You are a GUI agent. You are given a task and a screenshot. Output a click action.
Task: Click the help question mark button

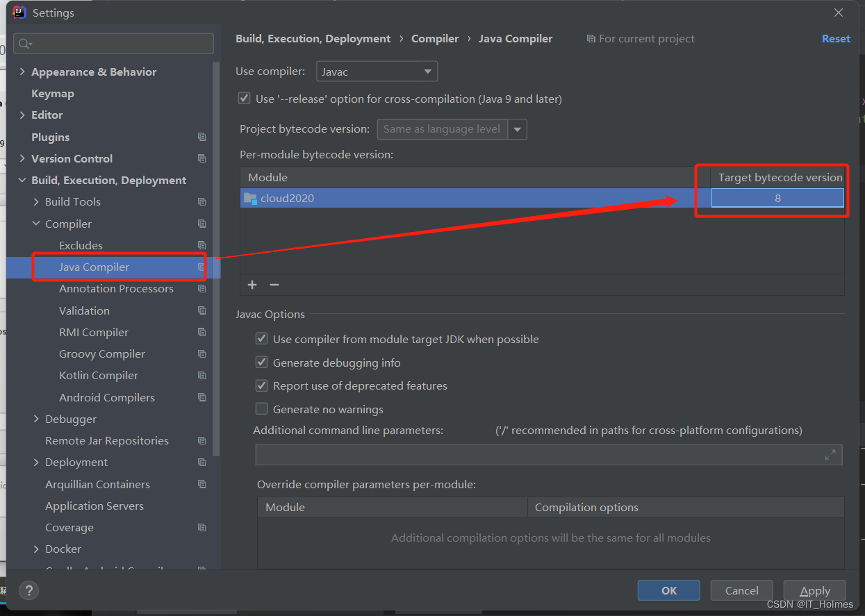(28, 591)
